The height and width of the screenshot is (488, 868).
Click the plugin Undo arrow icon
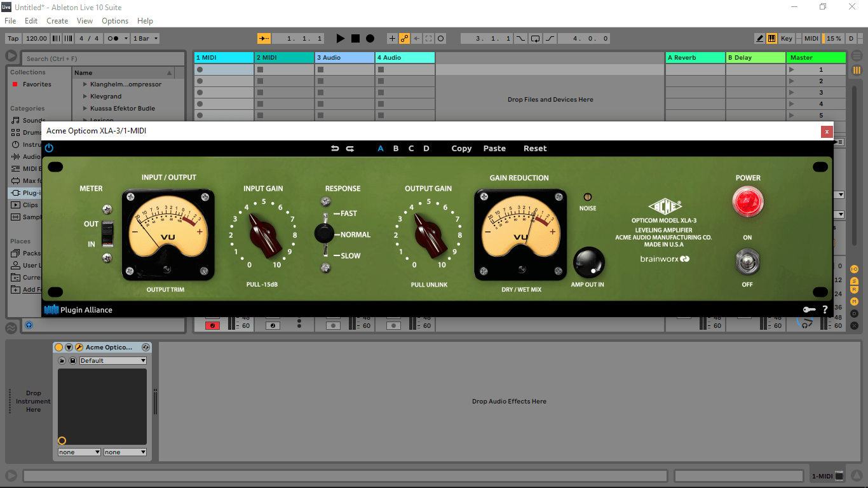[335, 149]
